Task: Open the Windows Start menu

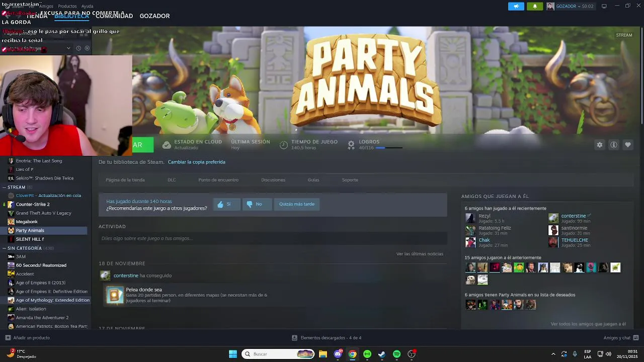Action: click(x=233, y=354)
